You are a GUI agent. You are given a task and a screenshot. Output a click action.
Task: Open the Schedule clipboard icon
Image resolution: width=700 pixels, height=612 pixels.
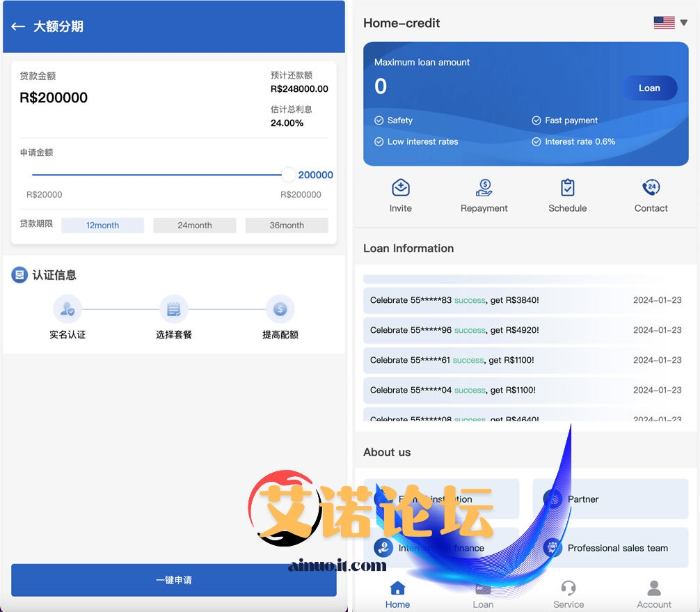pos(567,187)
